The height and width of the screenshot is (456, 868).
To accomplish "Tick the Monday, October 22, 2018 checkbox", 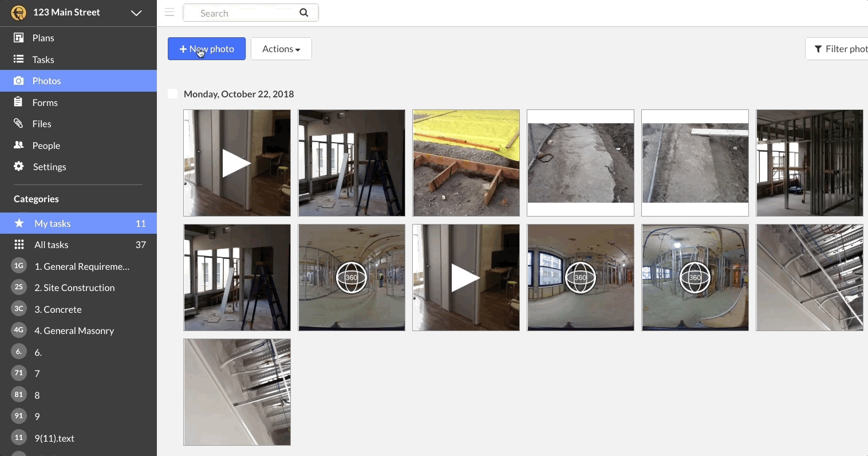I will tap(172, 94).
